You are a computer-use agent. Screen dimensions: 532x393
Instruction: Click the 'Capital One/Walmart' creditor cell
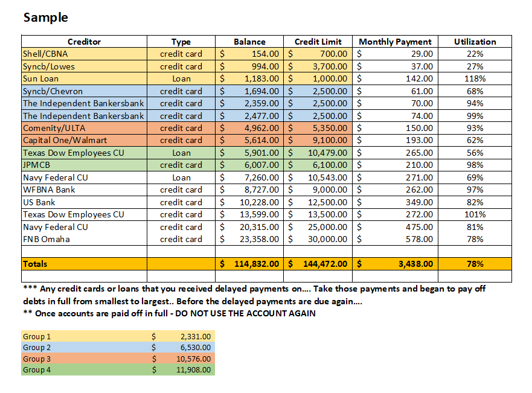pyautogui.click(x=84, y=141)
